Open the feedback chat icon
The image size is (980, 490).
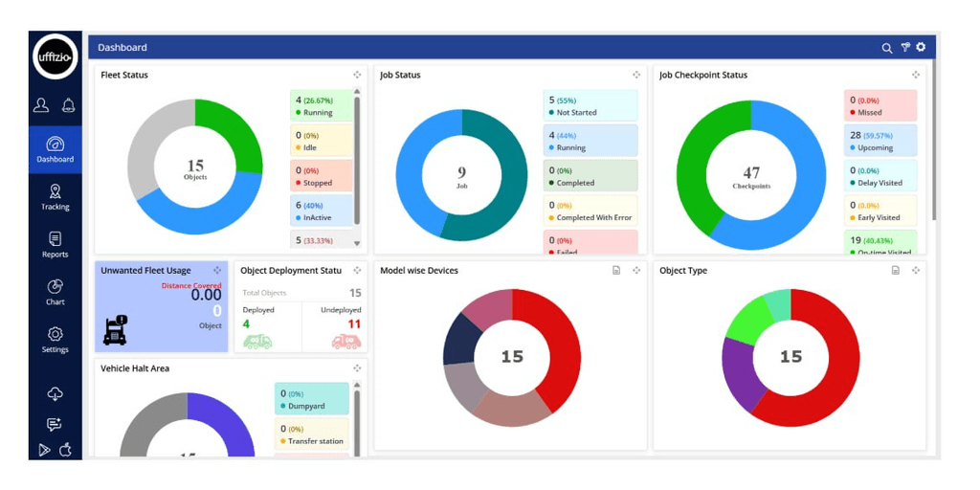[x=55, y=424]
